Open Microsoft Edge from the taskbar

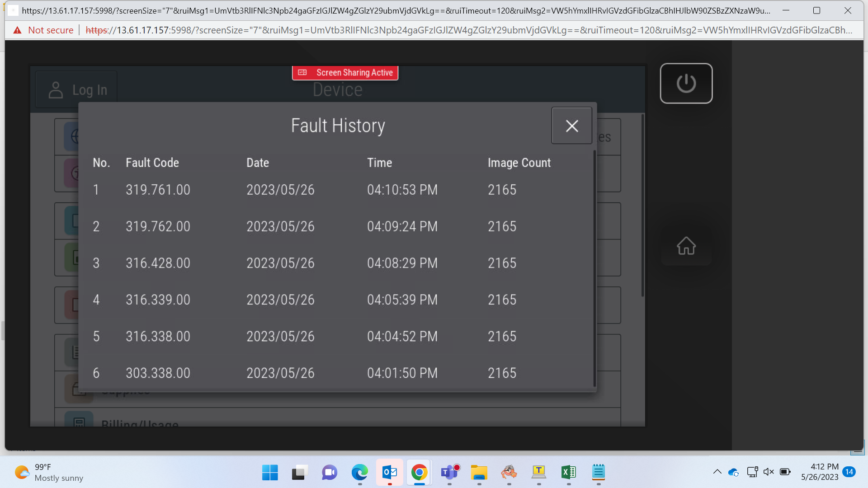360,473
